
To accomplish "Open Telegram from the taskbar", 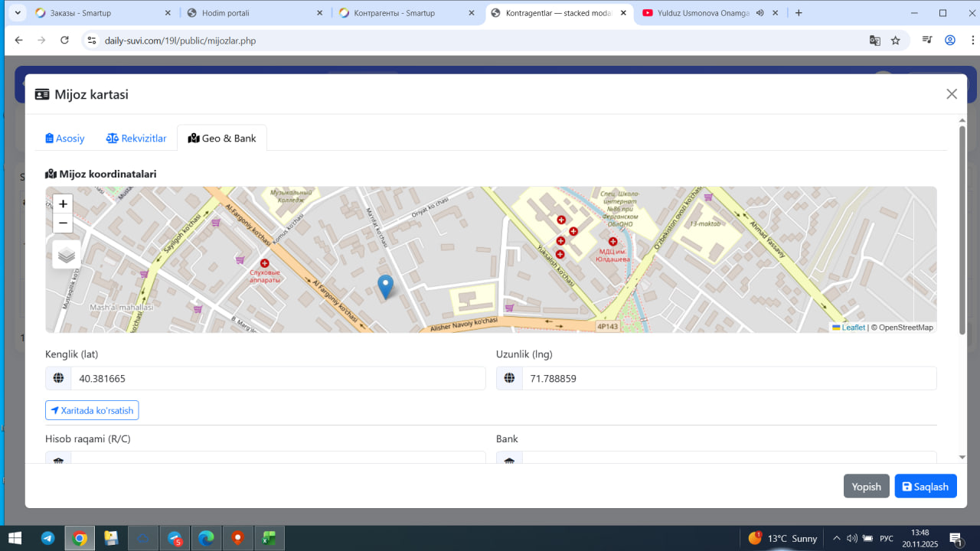I will pos(47,538).
